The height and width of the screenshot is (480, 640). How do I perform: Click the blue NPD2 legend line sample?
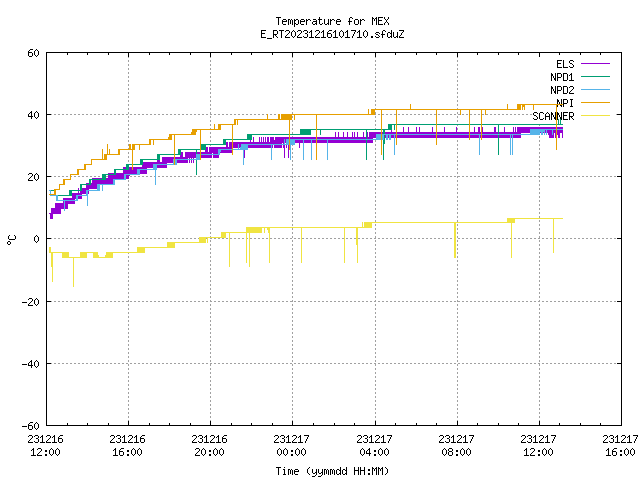(595, 90)
